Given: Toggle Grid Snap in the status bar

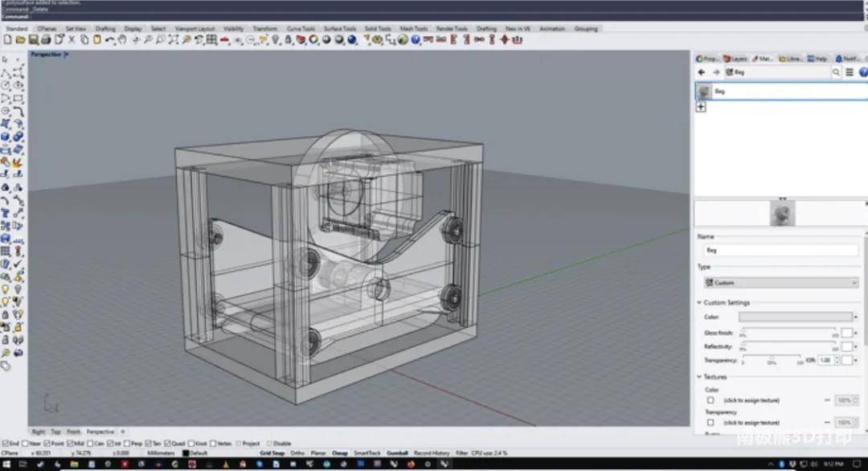Looking at the screenshot, I should [x=272, y=453].
